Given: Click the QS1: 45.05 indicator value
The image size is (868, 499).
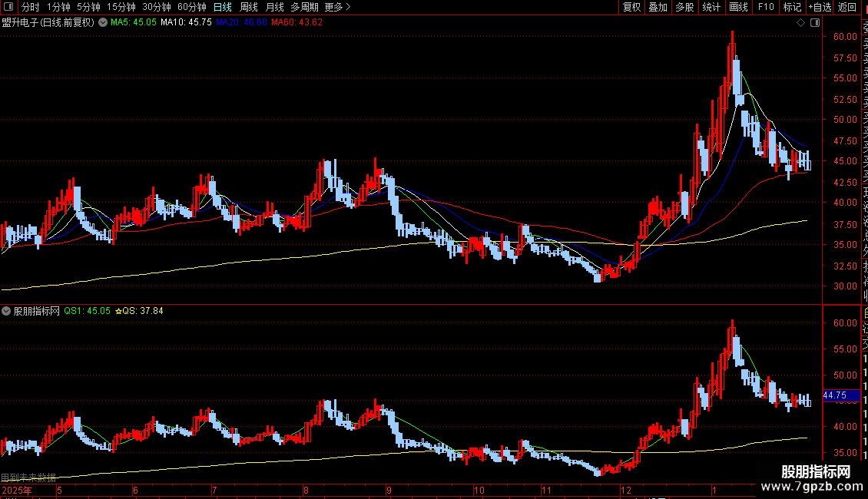Looking at the screenshot, I should [x=87, y=311].
